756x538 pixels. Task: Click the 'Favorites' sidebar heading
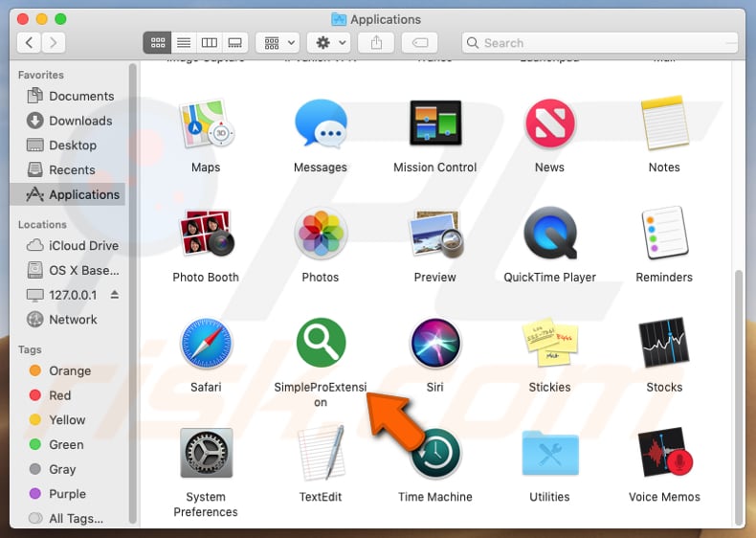tap(41, 75)
